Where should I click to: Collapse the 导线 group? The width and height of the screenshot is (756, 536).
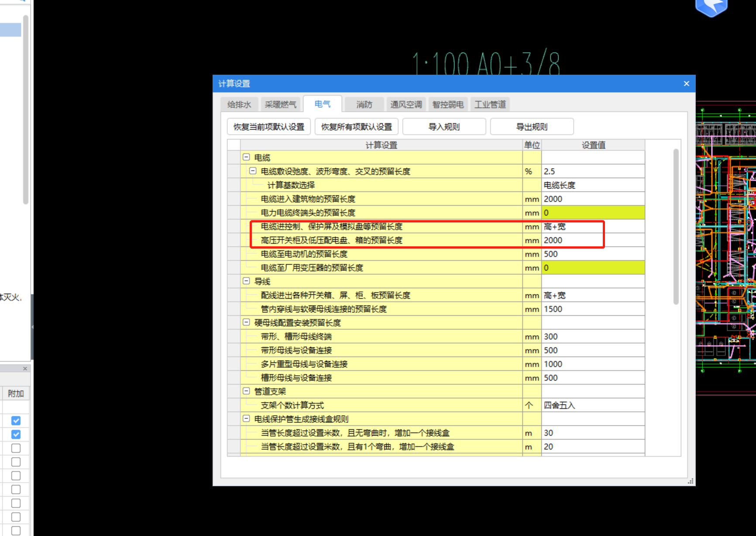tap(246, 281)
